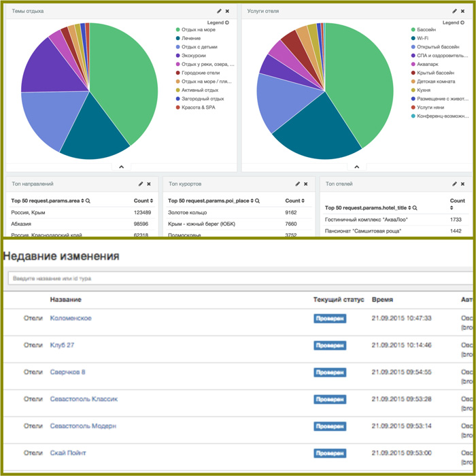Edit the Темы отдыха panel with pencil icon
Screen dimensions: 476x476
click(x=219, y=12)
